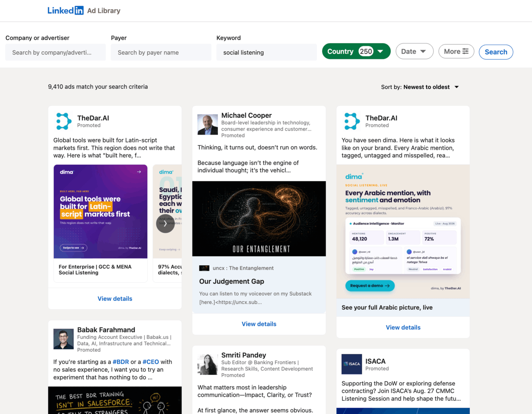Click See your full Arabic picture, live headline
532x414 pixels.
pyautogui.click(x=387, y=307)
